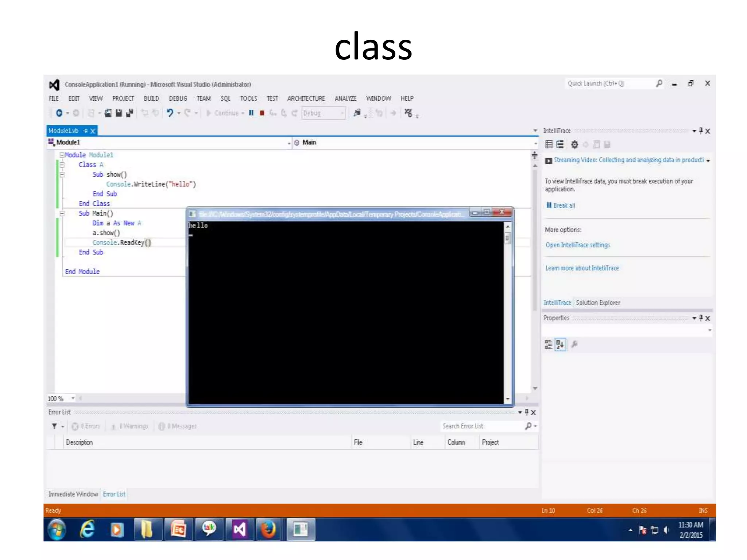Image resolution: width=747 pixels, height=560 pixels.
Task: Click the Stop Debugging red square
Action: point(262,113)
